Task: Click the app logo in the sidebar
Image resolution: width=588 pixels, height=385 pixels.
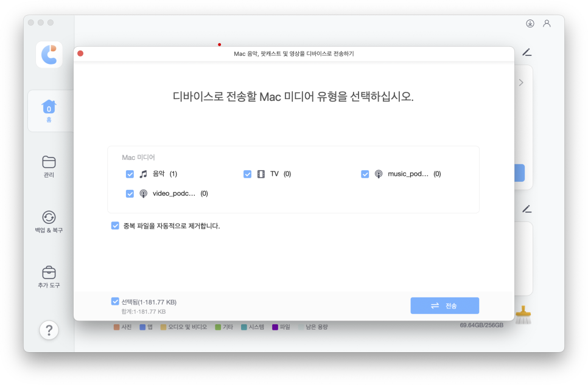Action: tap(49, 55)
